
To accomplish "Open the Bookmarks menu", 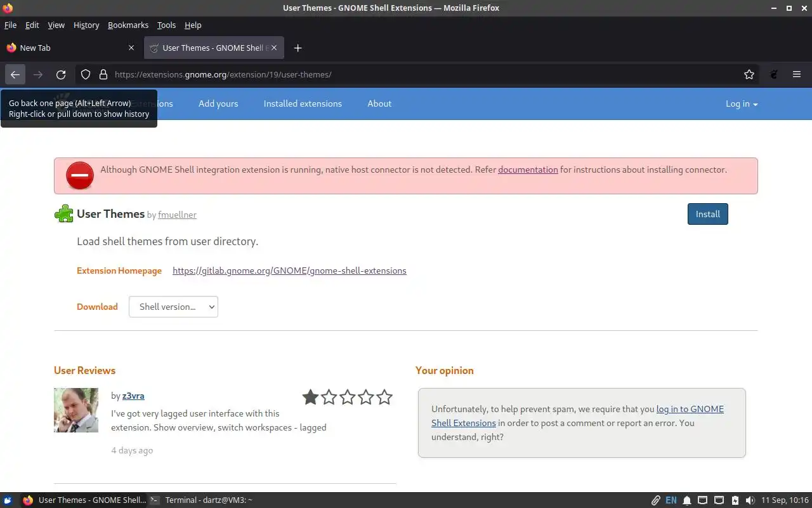I will (128, 25).
